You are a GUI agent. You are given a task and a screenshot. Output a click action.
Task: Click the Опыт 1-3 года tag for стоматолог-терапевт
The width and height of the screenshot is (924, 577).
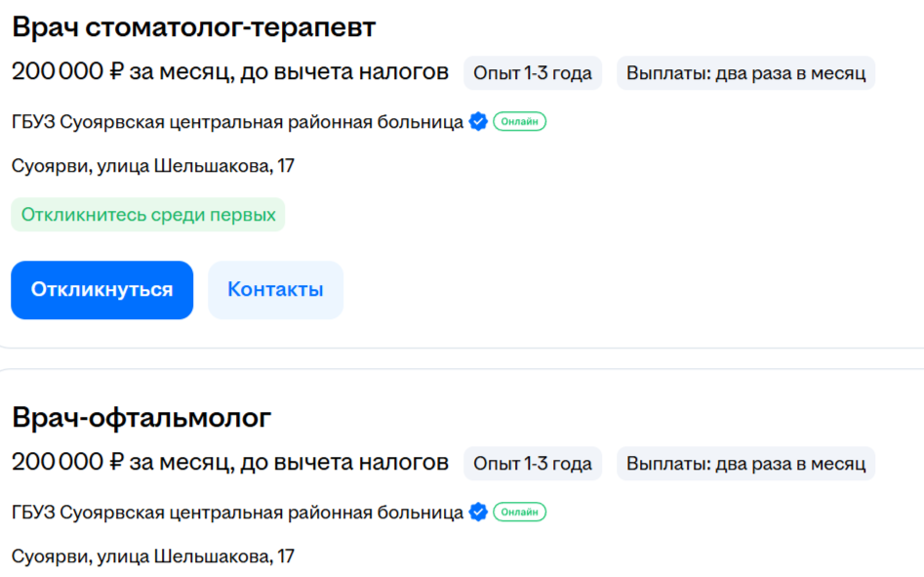coord(532,73)
